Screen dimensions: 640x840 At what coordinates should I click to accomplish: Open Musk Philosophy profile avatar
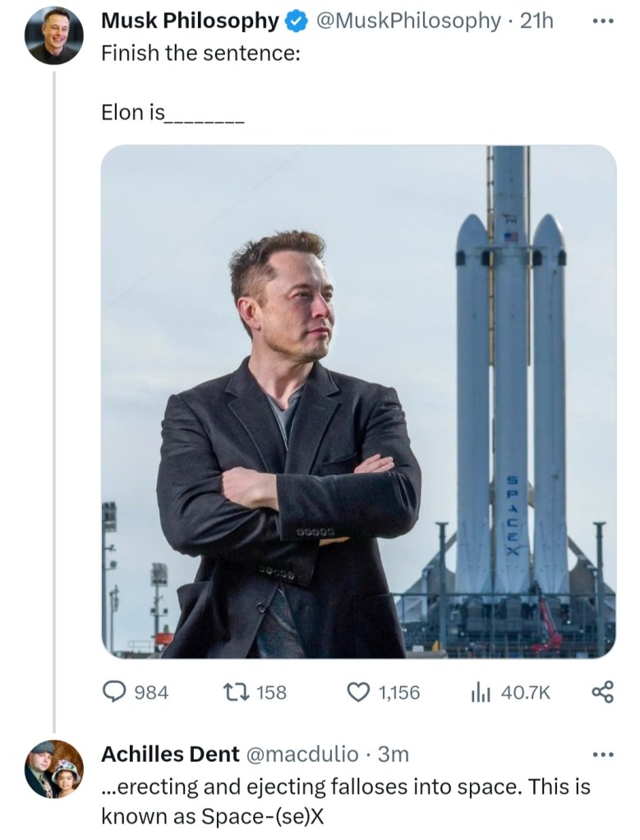click(53, 35)
